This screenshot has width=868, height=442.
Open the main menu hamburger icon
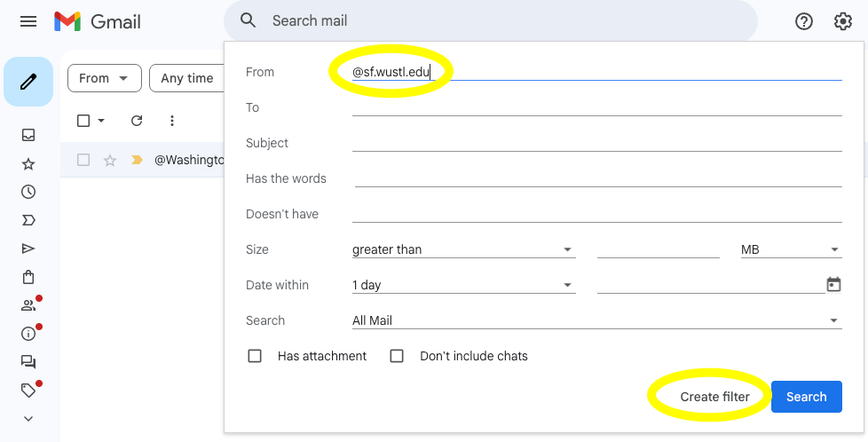[x=28, y=21]
